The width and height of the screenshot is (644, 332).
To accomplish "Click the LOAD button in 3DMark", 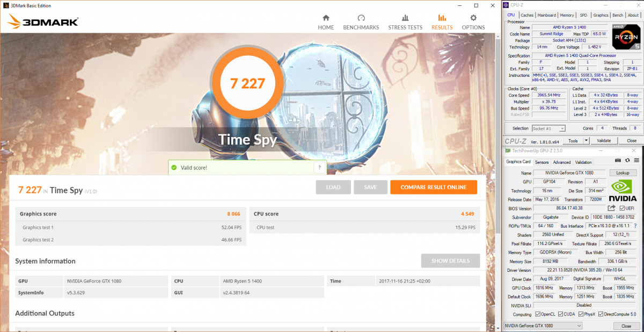I will [x=333, y=187].
